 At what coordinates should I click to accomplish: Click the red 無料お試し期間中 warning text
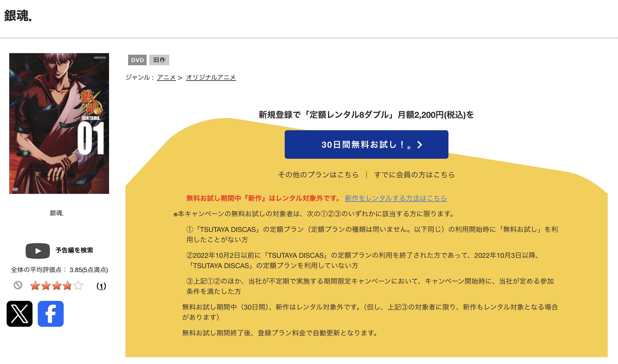(264, 198)
